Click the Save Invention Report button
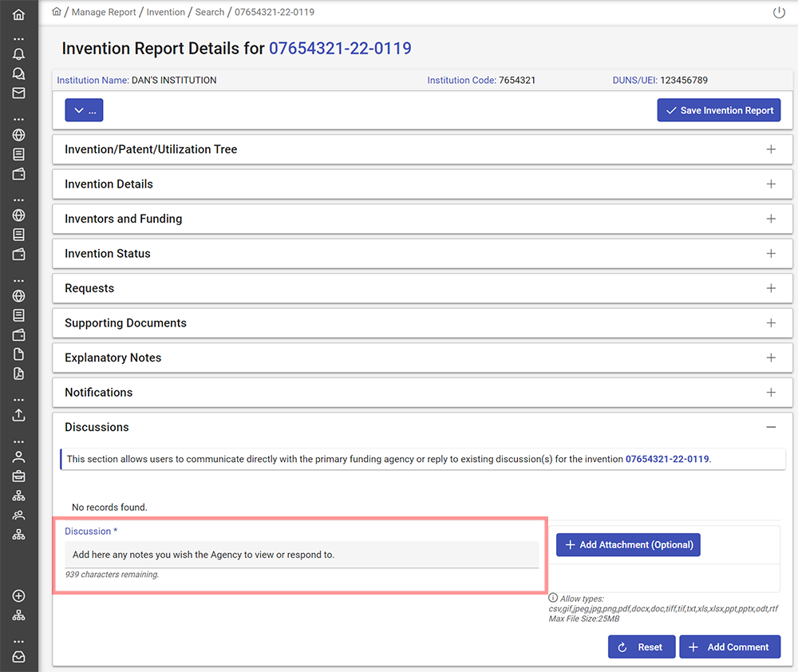The image size is (798, 672). point(718,111)
